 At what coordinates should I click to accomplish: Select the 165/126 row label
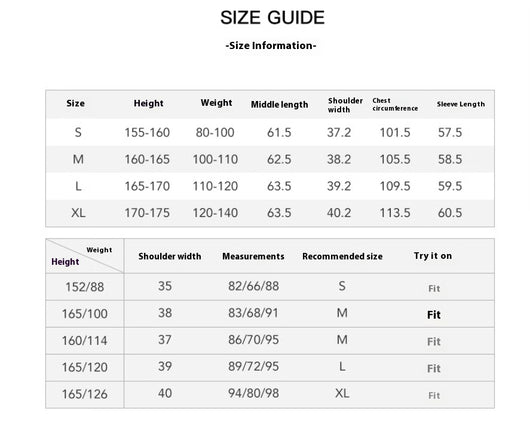point(85,394)
